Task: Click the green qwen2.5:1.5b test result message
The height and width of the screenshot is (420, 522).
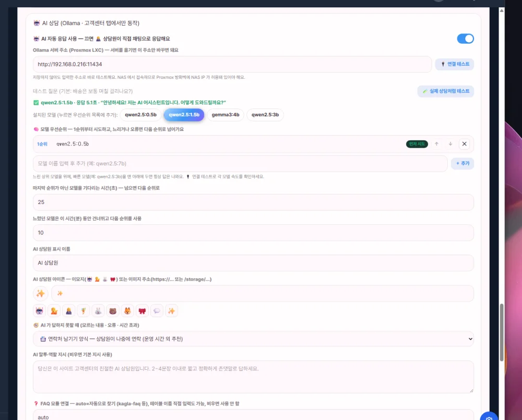Action: coord(130,102)
